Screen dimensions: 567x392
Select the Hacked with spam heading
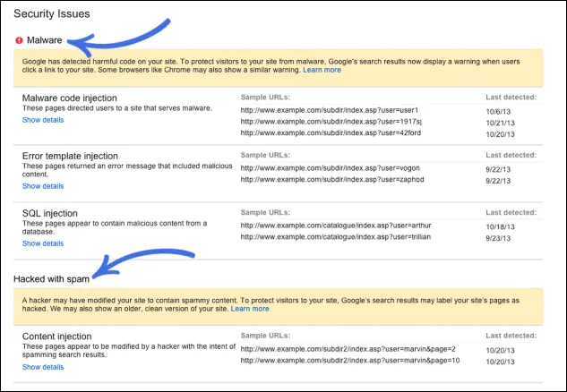pos(51,279)
